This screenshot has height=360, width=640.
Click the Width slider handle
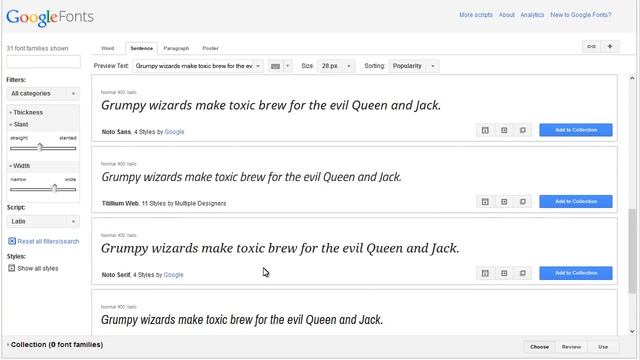(55, 188)
